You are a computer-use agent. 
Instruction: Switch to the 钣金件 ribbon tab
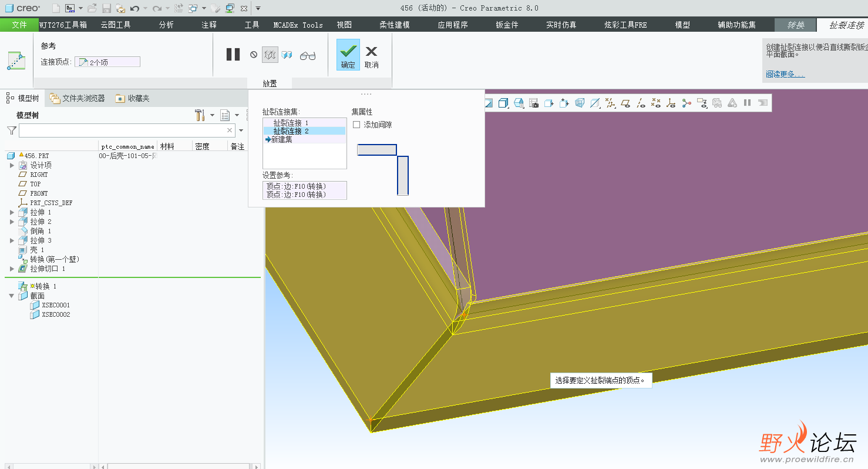[x=507, y=25]
